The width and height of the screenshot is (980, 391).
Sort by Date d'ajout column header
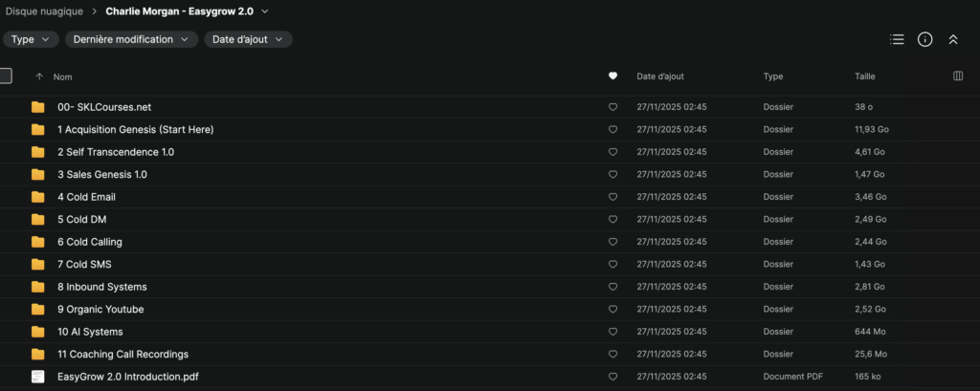tap(660, 76)
